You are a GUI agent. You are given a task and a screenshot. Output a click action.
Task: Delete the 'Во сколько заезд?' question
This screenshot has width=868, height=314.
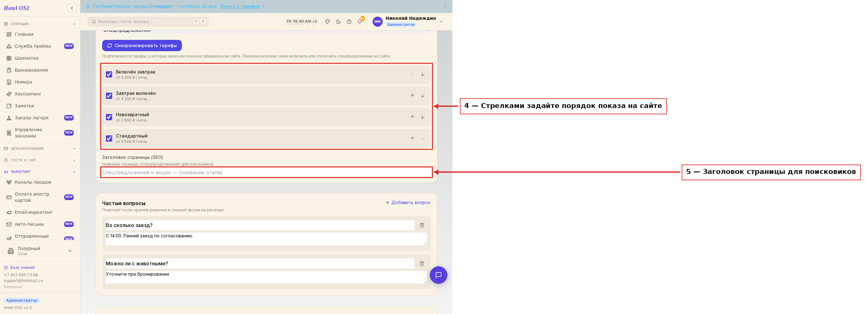422,225
